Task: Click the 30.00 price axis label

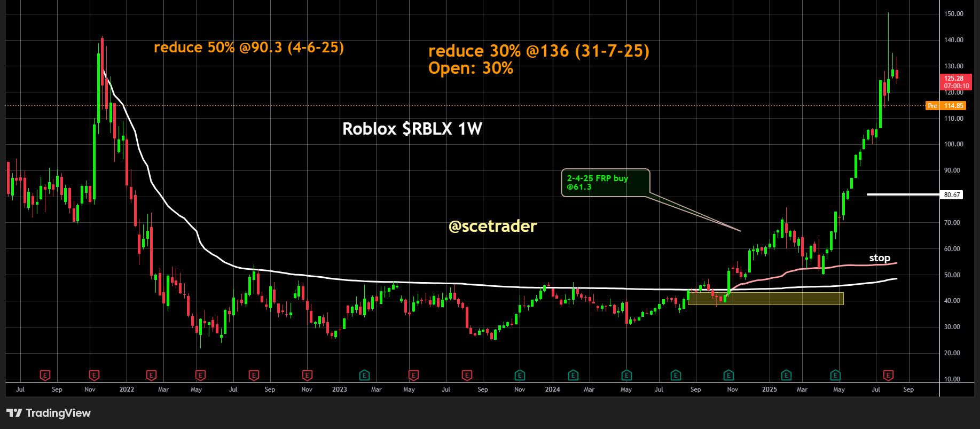Action: point(952,327)
